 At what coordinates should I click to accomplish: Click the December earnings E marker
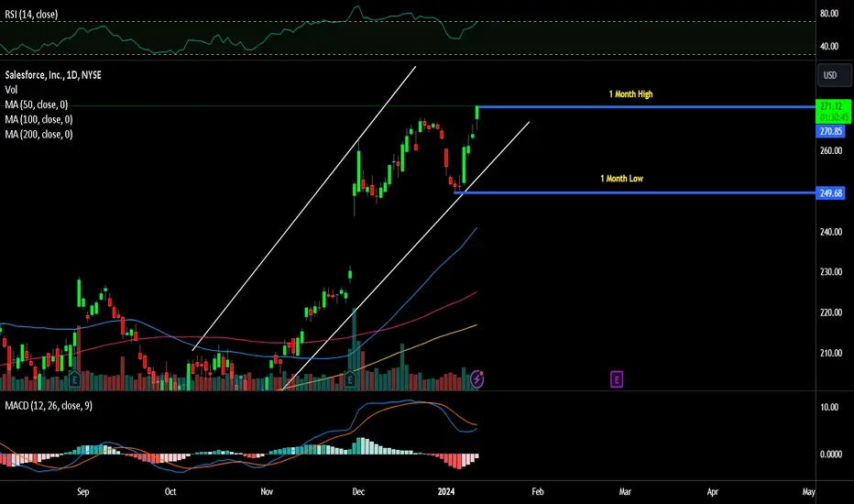coord(350,379)
